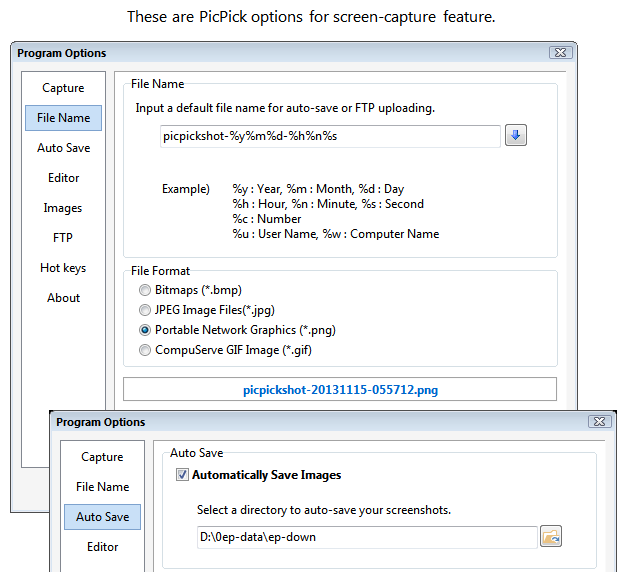Viewport: 628px width, 584px height.
Task: Click '%y : Year, %m : Month, %d : Day' line
Action: [318, 189]
